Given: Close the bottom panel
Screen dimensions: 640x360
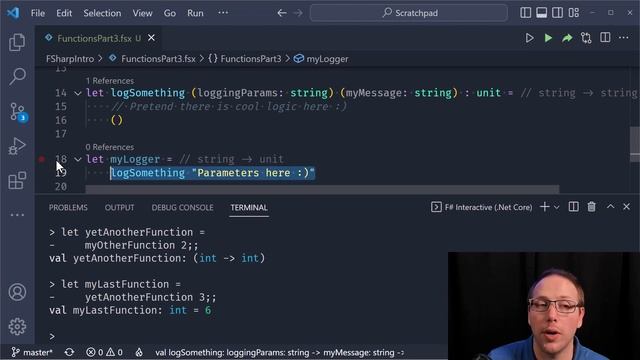Looking at the screenshot, I should [627, 207].
